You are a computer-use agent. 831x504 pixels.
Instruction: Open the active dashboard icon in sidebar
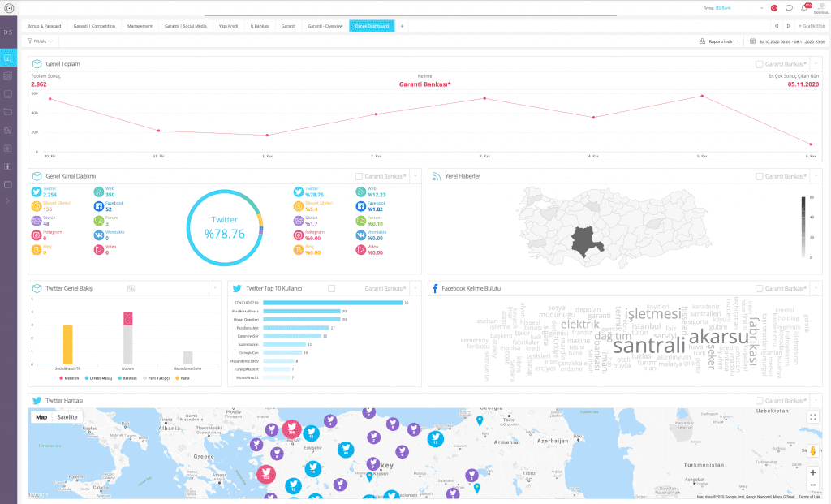[x=8, y=58]
